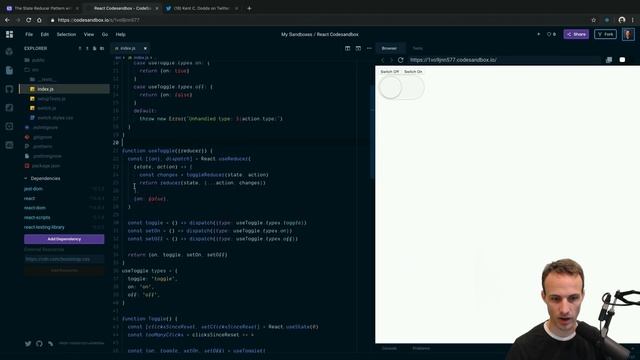Open the editor more-options ellipsis
The image size is (640, 360).
(369, 48)
